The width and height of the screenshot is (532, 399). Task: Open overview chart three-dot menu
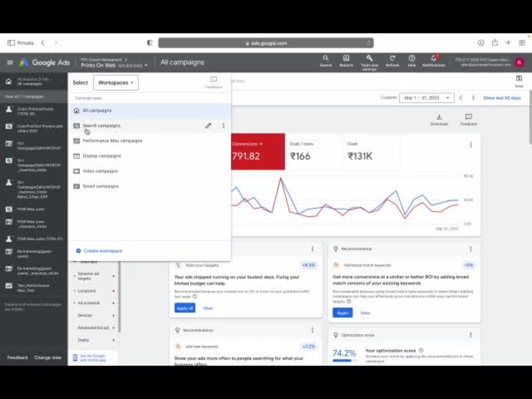pyautogui.click(x=471, y=145)
